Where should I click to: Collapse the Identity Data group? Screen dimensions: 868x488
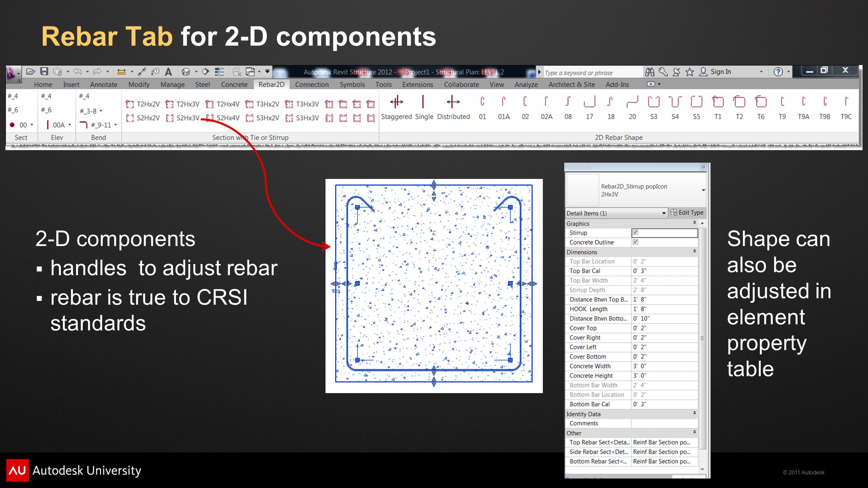[x=694, y=413]
